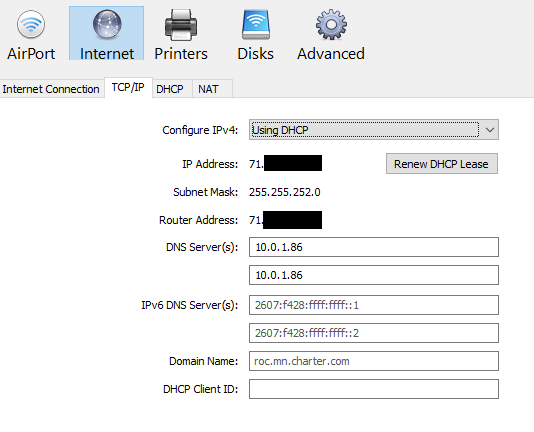Focus the second IPv6 DNS Server field
This screenshot has height=432, width=534.
374,333
